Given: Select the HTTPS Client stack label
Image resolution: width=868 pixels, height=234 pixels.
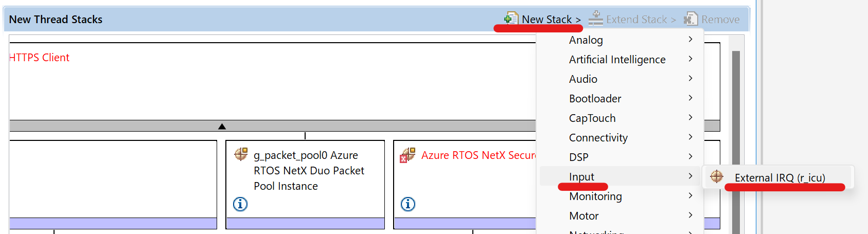Looking at the screenshot, I should click(x=39, y=58).
